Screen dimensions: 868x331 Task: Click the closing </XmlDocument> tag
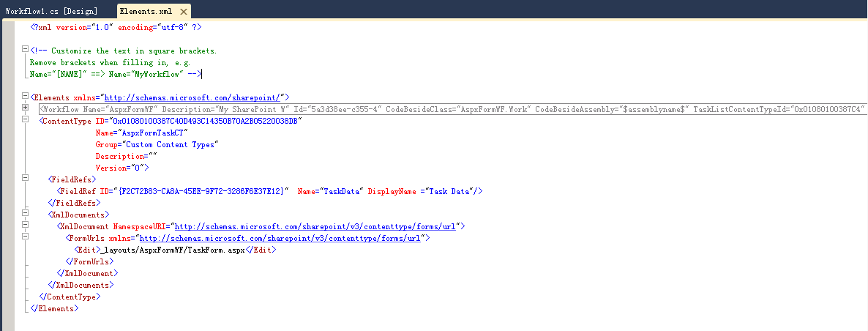[x=88, y=273]
